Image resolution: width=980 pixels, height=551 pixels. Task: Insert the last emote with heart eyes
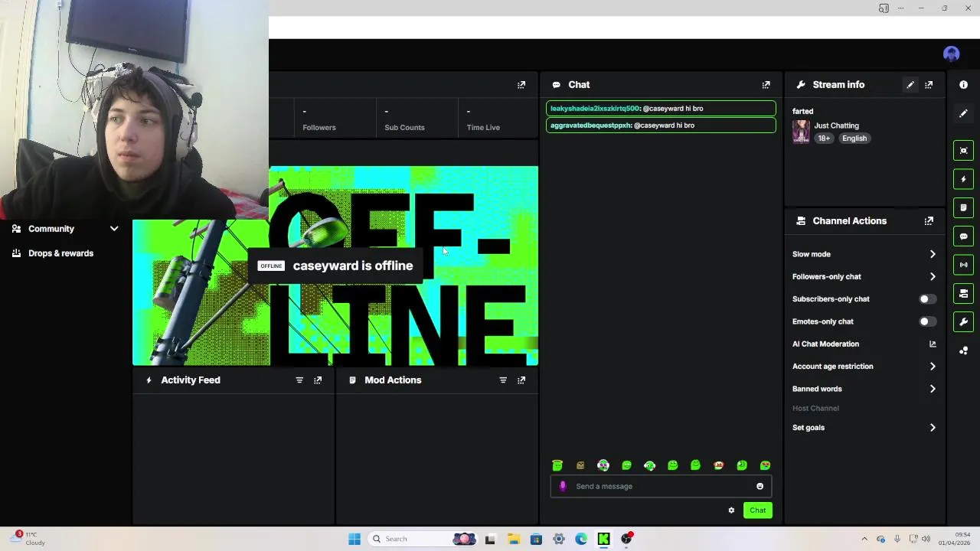click(x=765, y=465)
